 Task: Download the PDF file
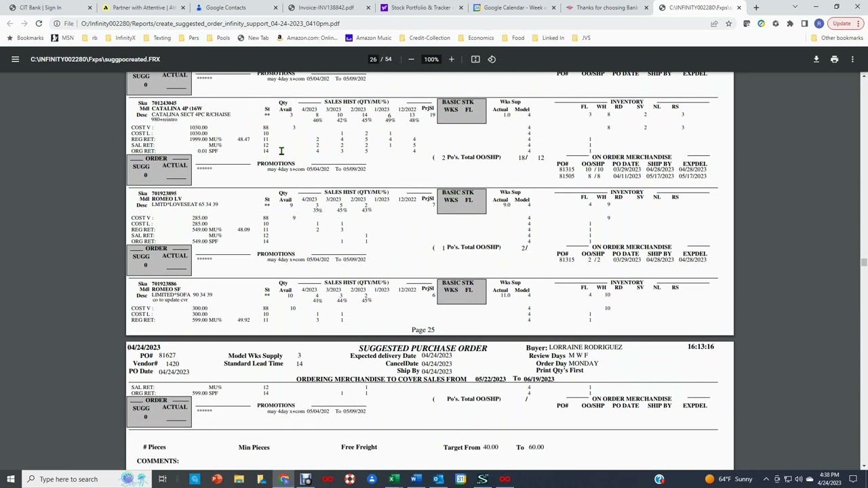pos(816,59)
